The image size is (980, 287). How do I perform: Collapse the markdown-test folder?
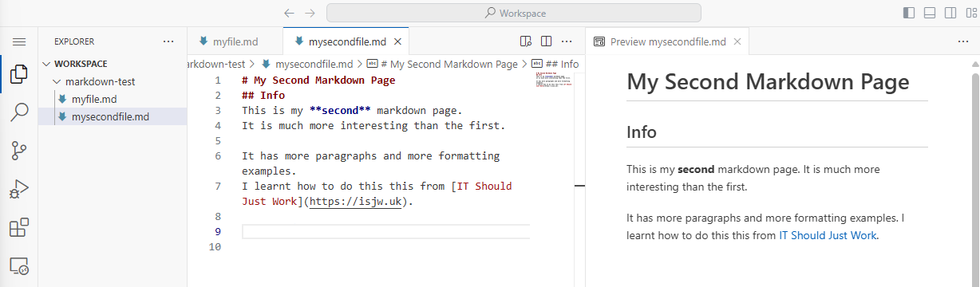click(113, 81)
